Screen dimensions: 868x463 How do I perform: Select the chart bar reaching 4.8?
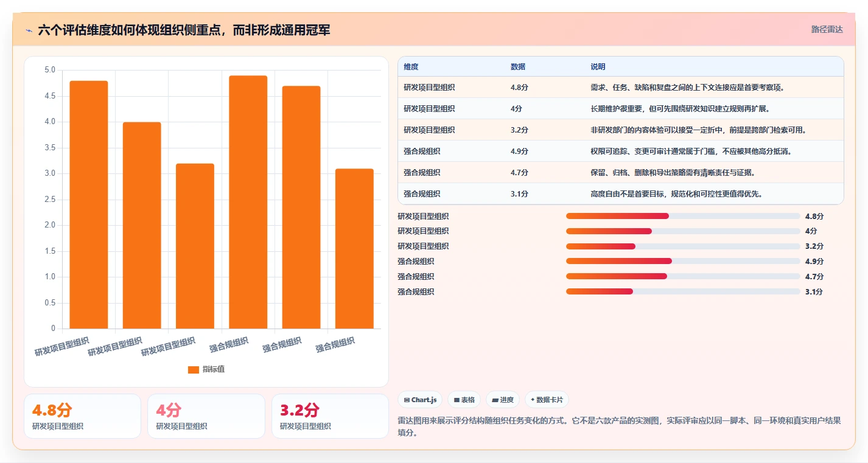pyautogui.click(x=89, y=204)
